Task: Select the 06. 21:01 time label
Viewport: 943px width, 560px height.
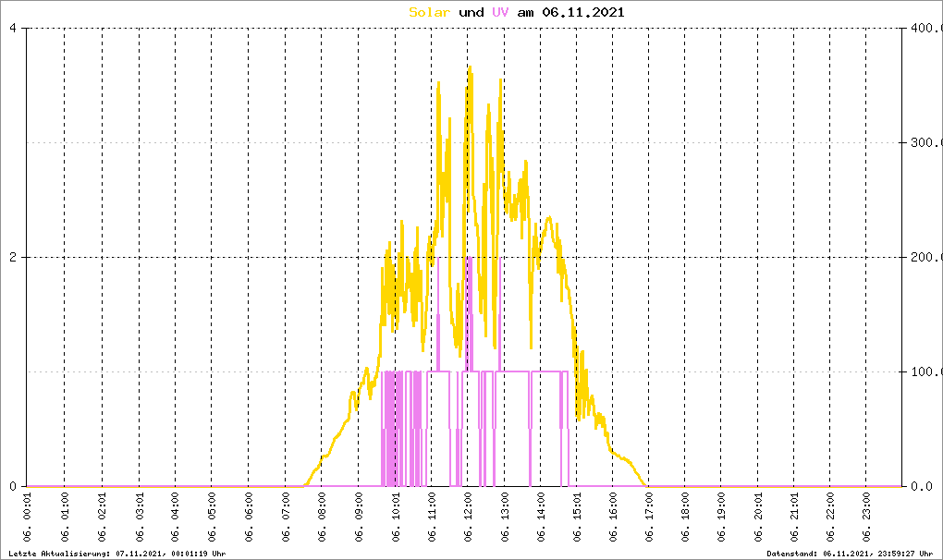Action: [795, 518]
